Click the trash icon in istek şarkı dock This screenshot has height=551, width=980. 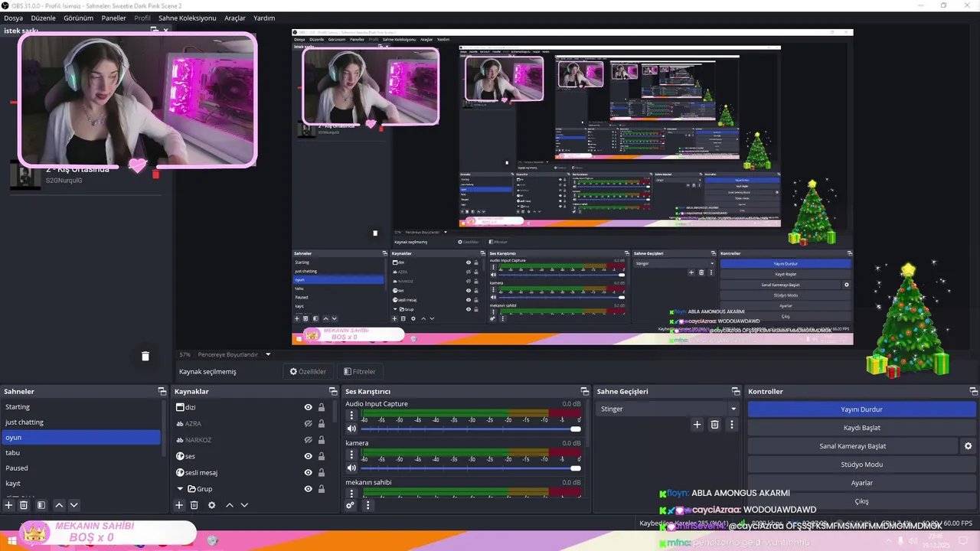pos(145,356)
